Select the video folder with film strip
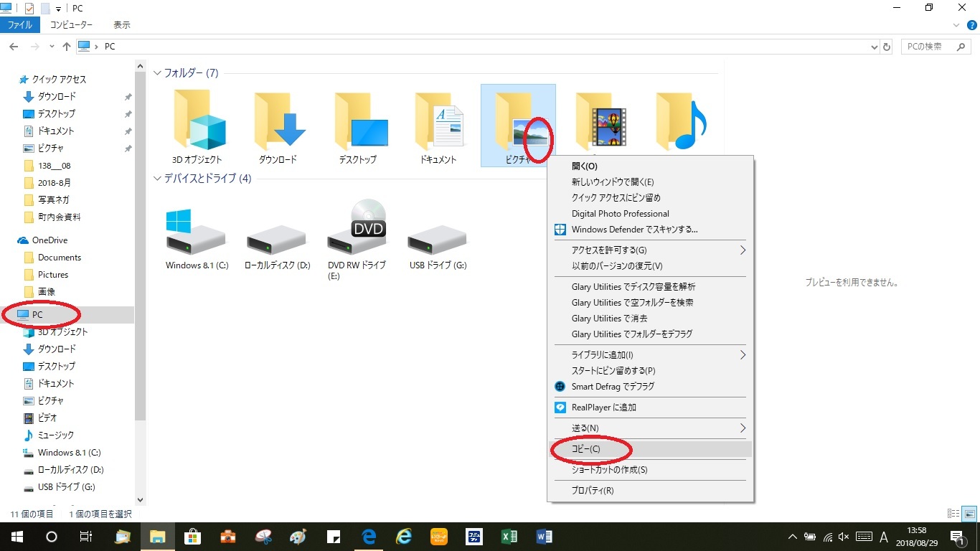The width and height of the screenshot is (980, 551). point(601,121)
